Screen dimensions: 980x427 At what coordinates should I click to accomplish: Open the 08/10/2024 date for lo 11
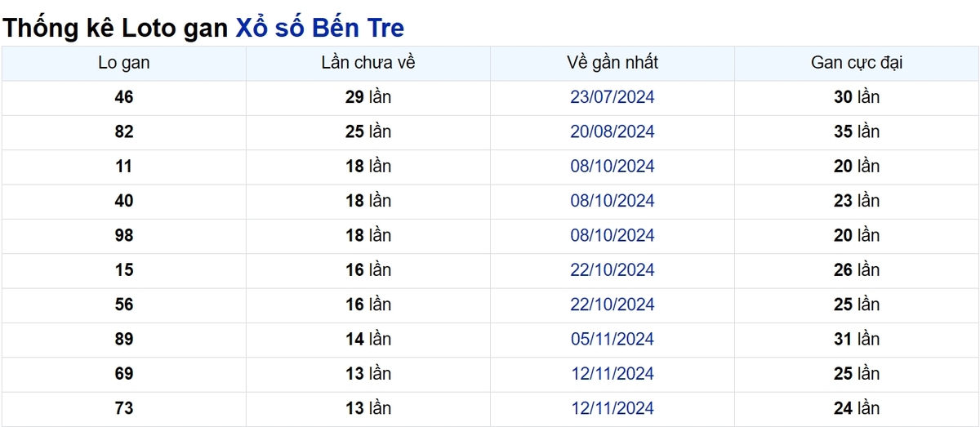click(x=612, y=167)
